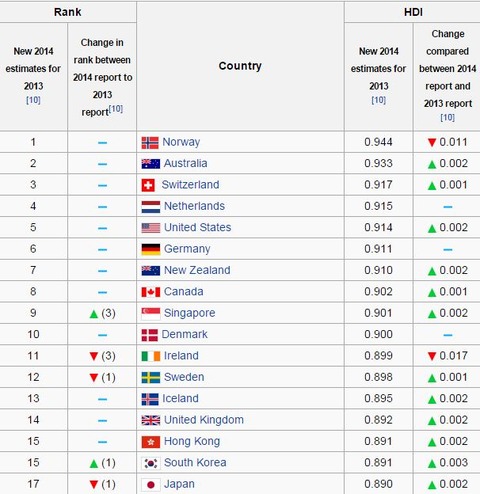Select Australia's HDI value 0.933
The width and height of the screenshot is (480, 494).
[378, 164]
